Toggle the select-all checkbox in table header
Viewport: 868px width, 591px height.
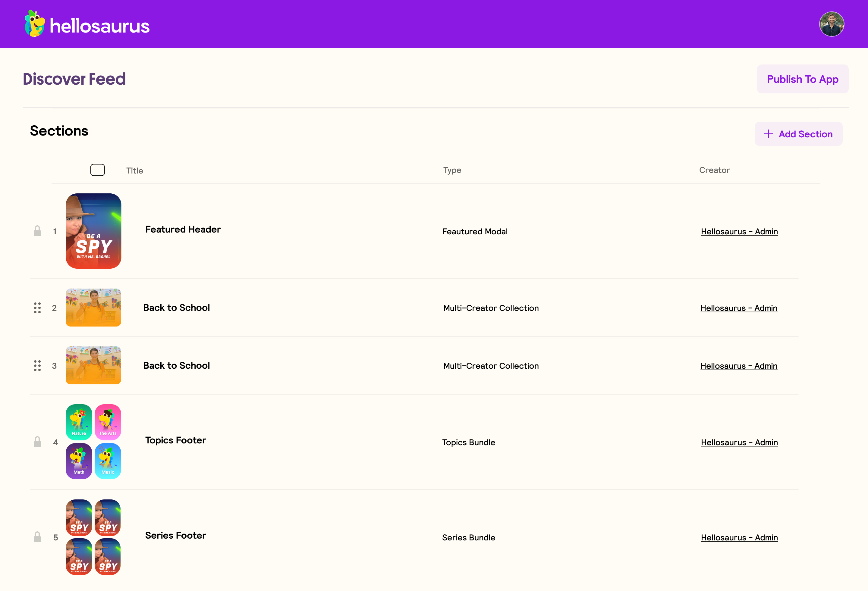click(x=97, y=170)
